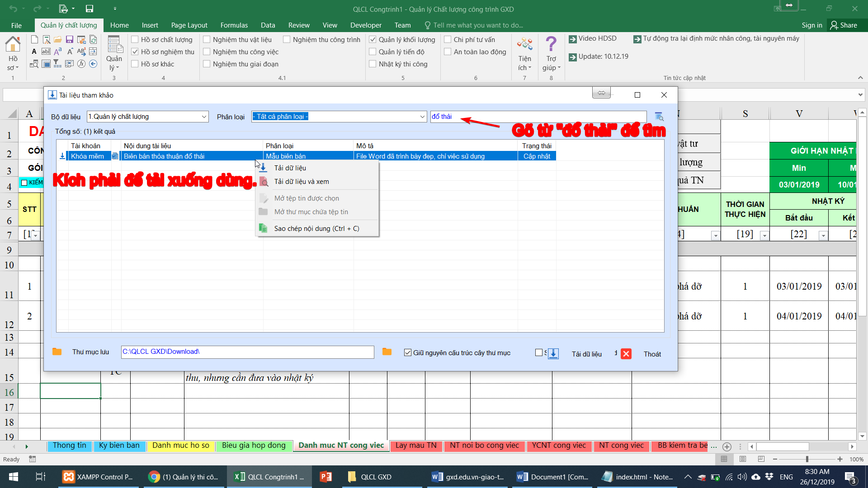Switch to Ky bien ban sheet tab
868x488 pixels.
tap(119, 446)
